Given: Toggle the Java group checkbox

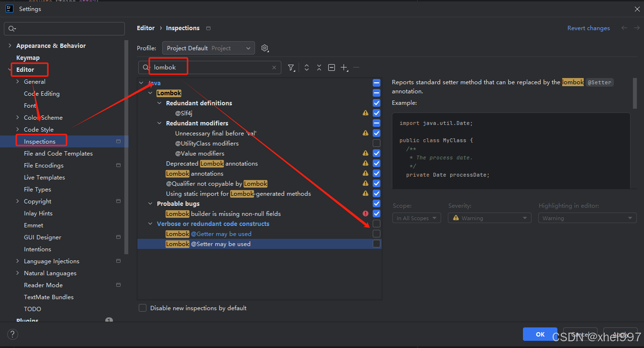Looking at the screenshot, I should [x=377, y=83].
